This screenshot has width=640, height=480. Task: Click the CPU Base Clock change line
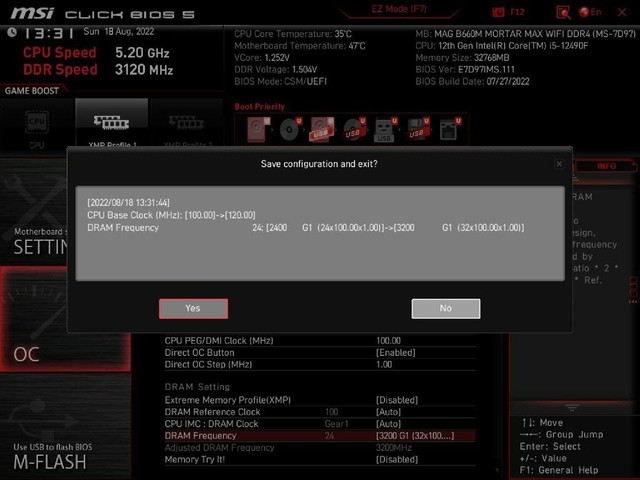coord(171,215)
